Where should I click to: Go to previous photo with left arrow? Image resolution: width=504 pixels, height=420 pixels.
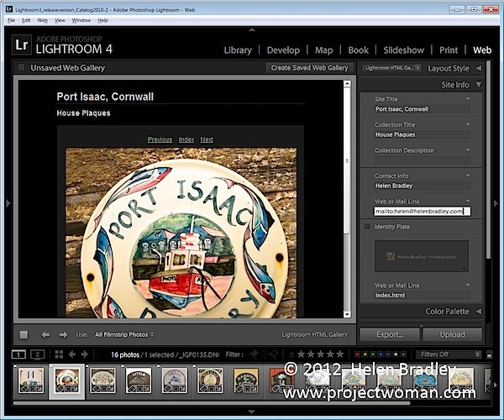45,335
